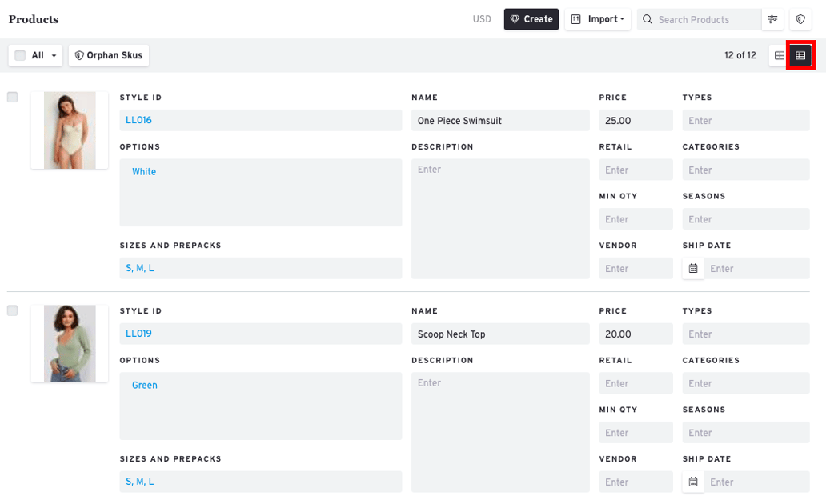826x504 pixels.
Task: Filter products by Orphan Skus
Action: 108,55
